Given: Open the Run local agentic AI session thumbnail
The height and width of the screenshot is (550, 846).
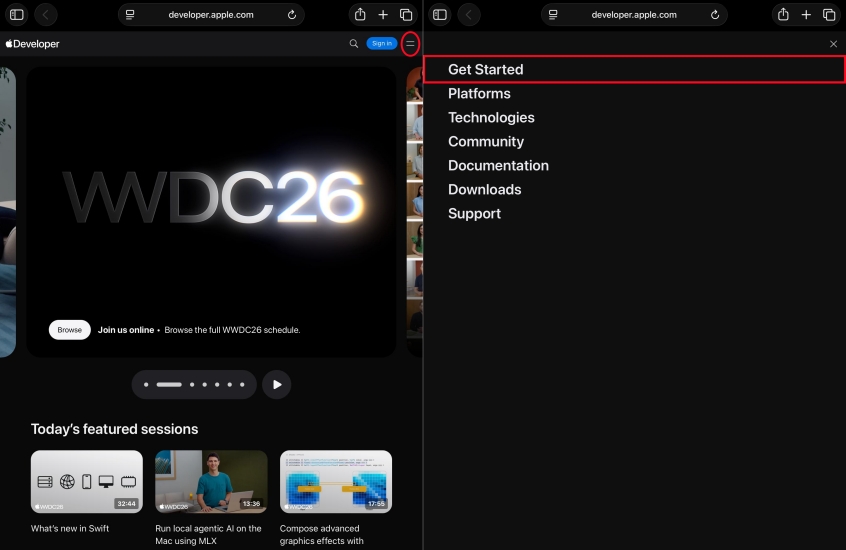Looking at the screenshot, I should coord(211,481).
